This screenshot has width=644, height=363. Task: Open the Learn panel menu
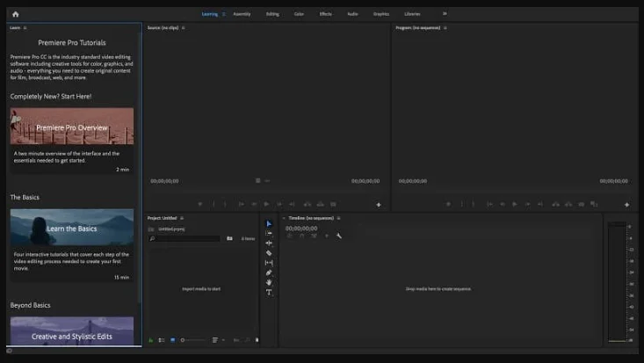pyautogui.click(x=25, y=28)
